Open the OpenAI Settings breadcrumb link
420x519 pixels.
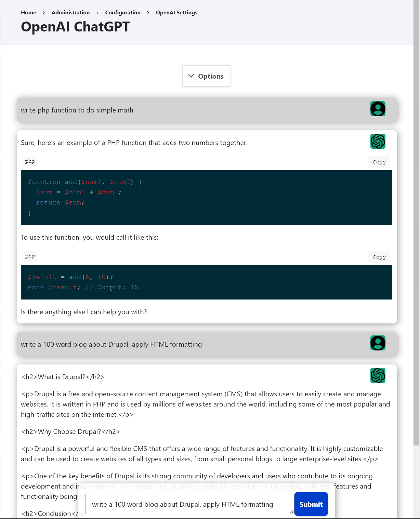(176, 12)
